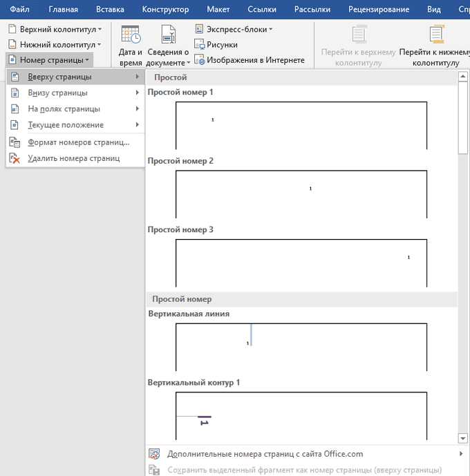Click the Рисунки picture icon
Viewport: 470px width, 476px height.
[199, 44]
